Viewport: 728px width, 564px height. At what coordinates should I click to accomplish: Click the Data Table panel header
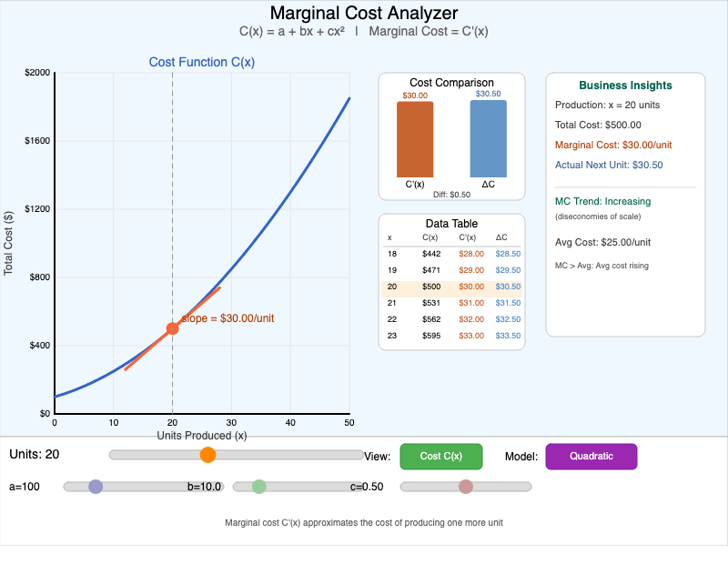[x=451, y=224]
